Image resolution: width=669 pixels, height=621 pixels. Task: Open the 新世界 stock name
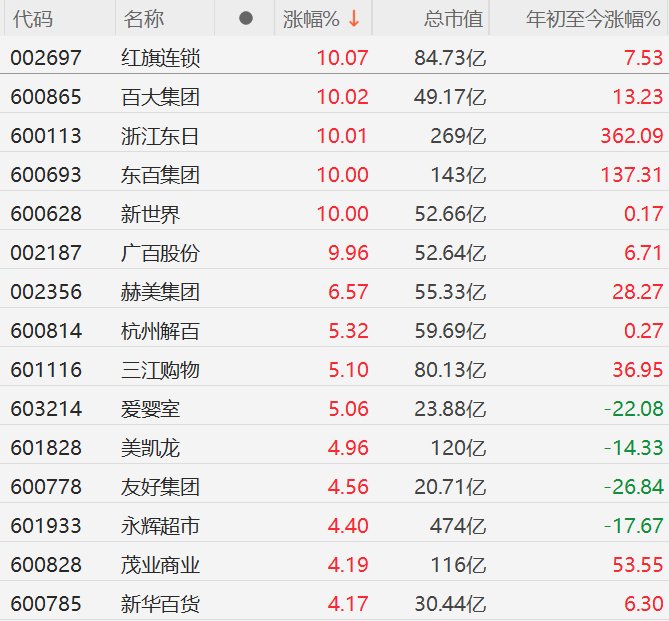[150, 214]
